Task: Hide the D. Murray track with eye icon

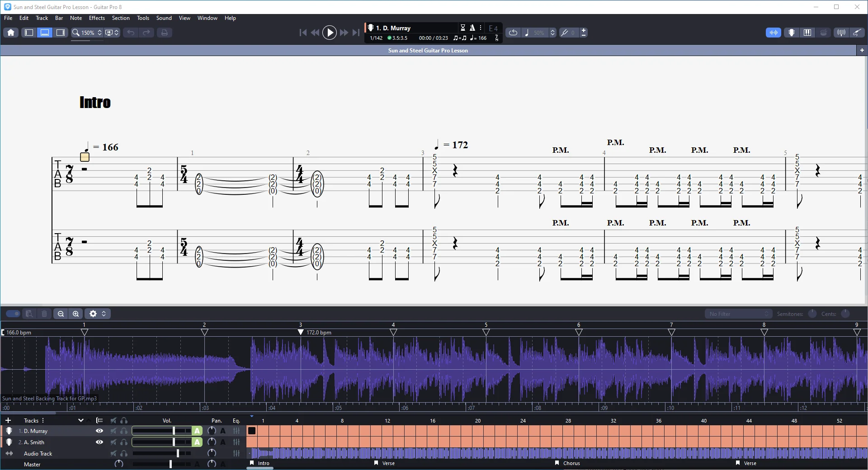Action: pyautogui.click(x=99, y=431)
